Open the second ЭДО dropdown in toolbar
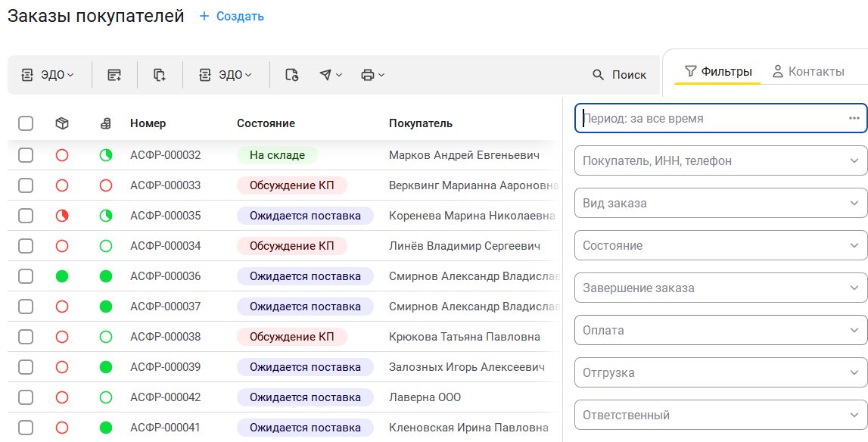The height and width of the screenshot is (442, 868). (226, 75)
